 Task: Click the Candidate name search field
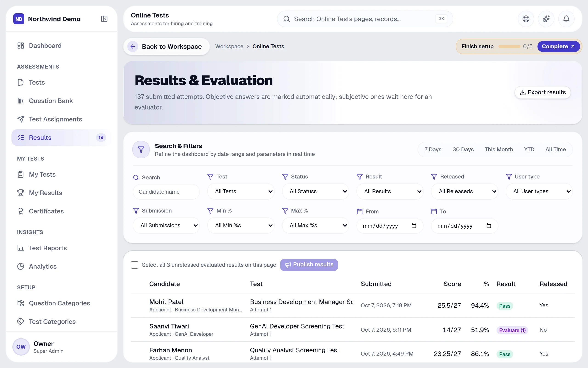tap(166, 192)
